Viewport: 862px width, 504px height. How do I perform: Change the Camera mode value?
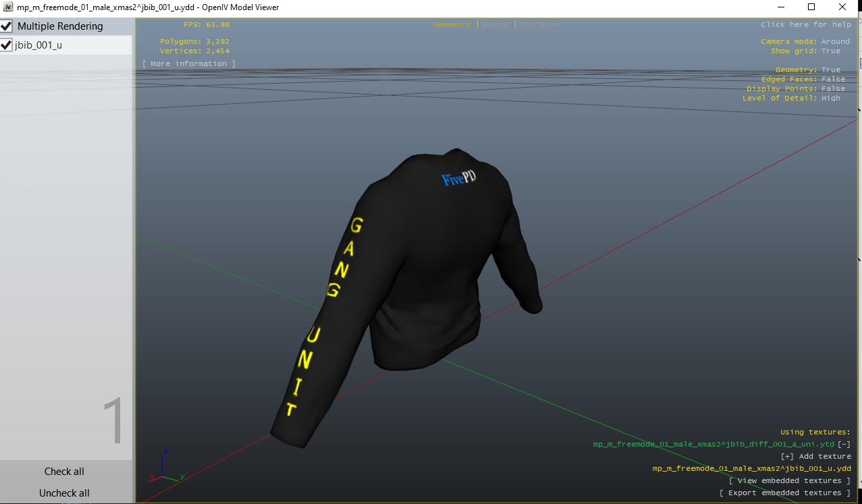coord(835,41)
